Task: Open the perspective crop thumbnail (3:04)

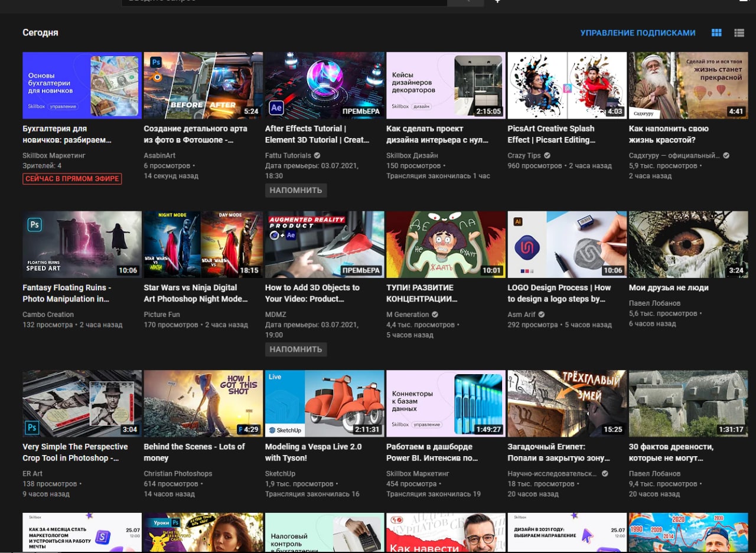Action: pos(82,404)
